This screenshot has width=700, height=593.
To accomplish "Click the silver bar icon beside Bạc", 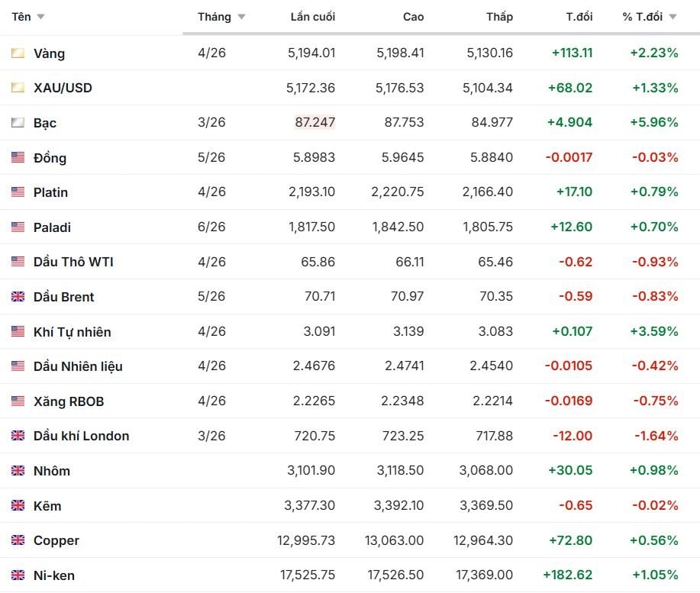I will click(x=18, y=123).
